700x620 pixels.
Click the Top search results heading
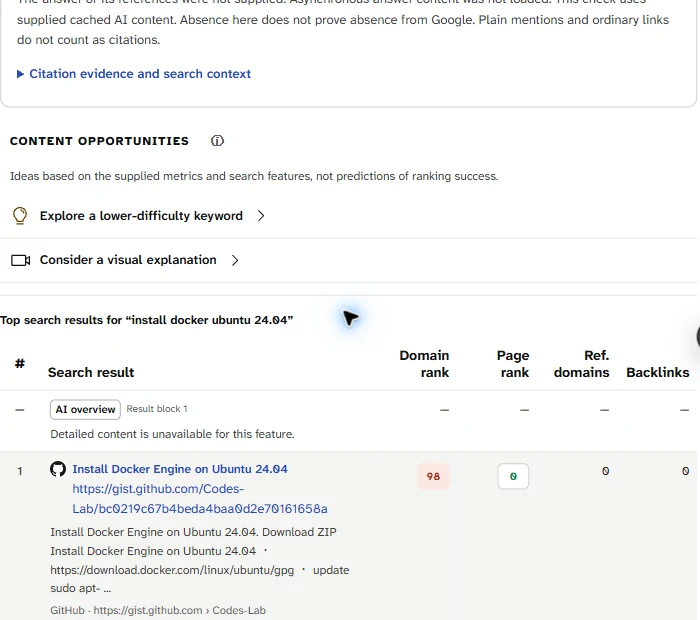[146, 320]
